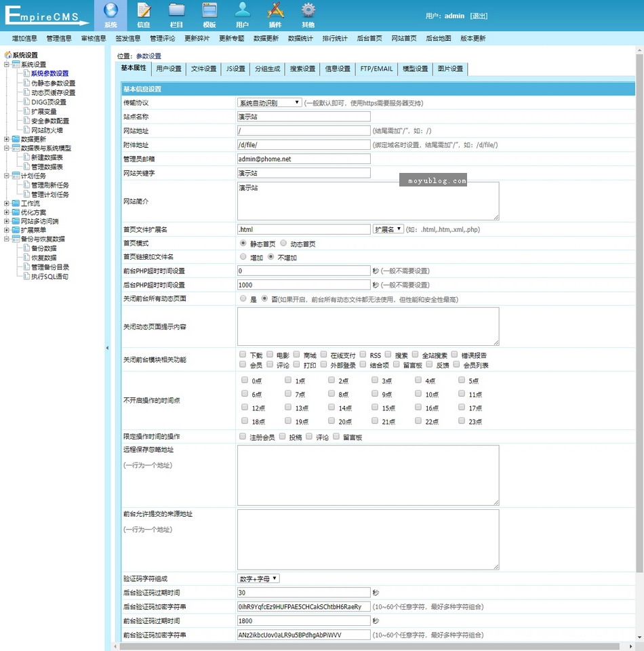
Task: Click the 退出 logout link
Action: (479, 16)
